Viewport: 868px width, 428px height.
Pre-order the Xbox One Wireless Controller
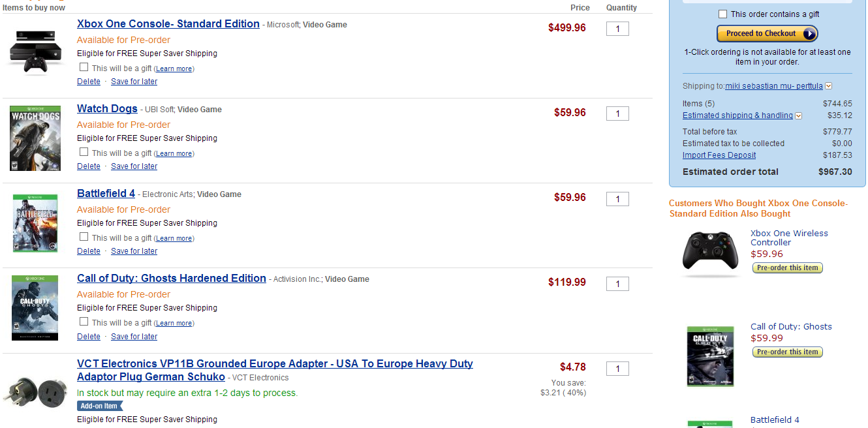coord(787,268)
